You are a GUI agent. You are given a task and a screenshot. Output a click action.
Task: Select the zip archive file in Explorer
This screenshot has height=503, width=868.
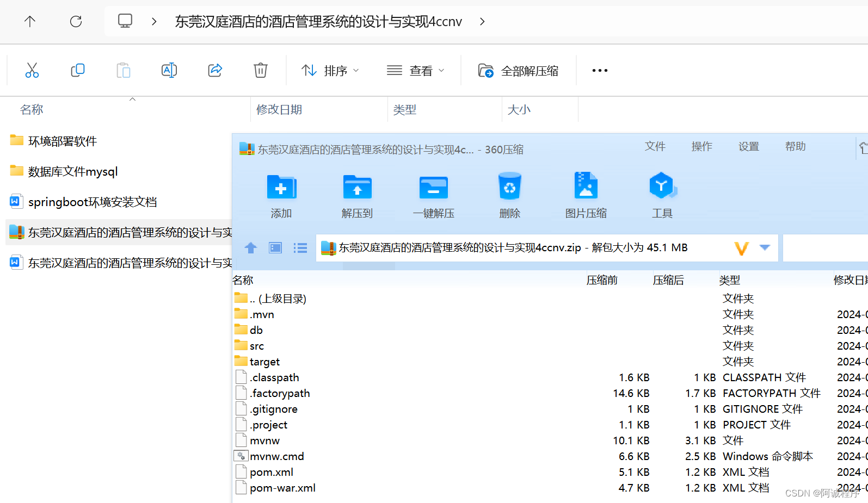[120, 232]
